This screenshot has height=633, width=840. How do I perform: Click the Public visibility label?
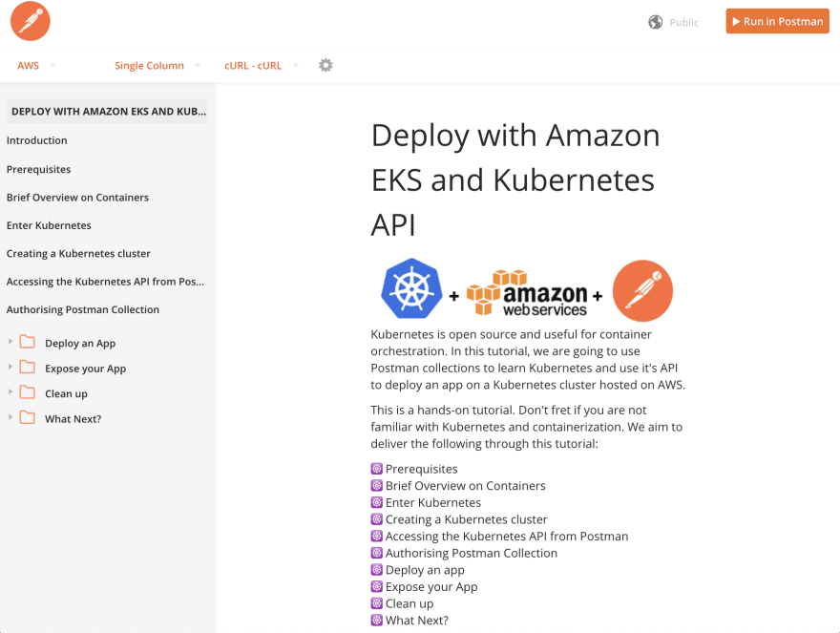pos(684,23)
